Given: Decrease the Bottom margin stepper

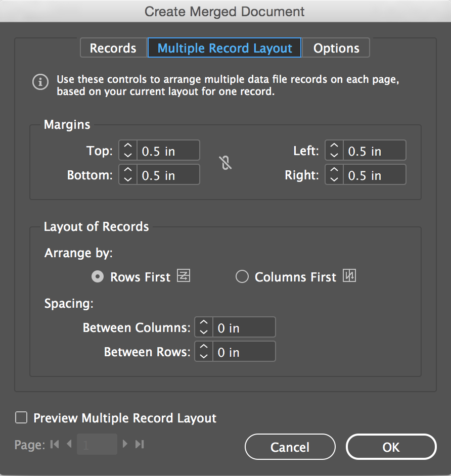Looking at the screenshot, I should point(128,179).
